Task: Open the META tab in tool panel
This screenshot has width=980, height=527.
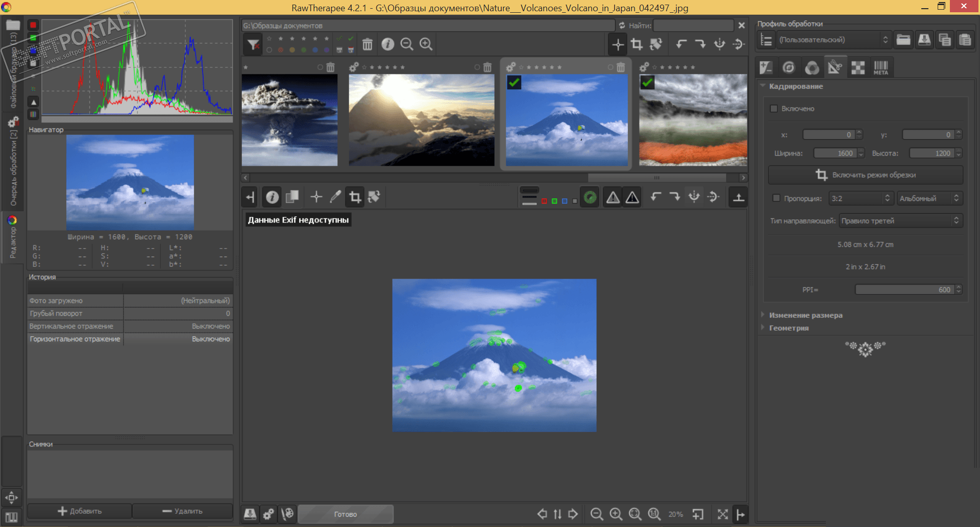Action: (881, 67)
